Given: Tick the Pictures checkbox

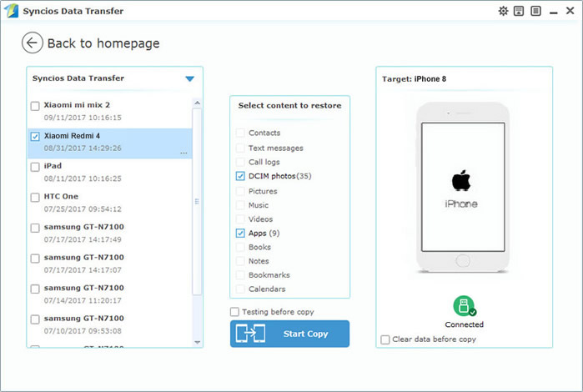Looking at the screenshot, I should [240, 191].
